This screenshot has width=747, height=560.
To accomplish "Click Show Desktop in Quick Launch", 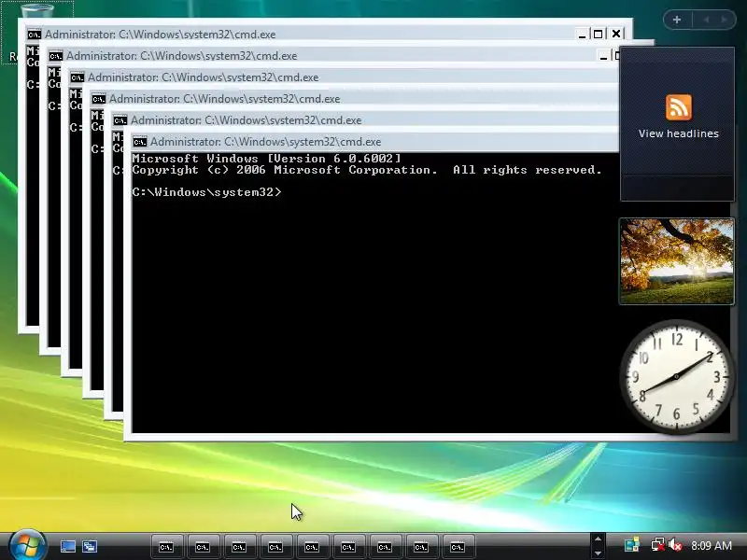I will pyautogui.click(x=67, y=546).
